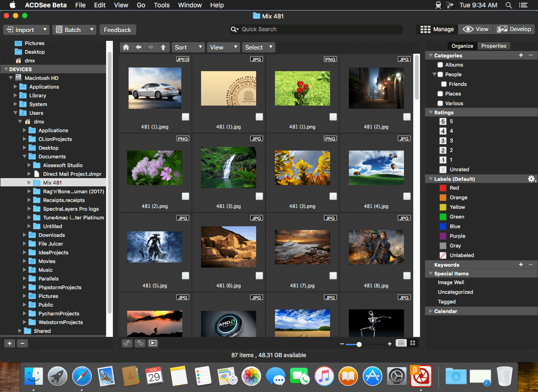
Task: Select the Red label color swatch
Action: [443, 188]
